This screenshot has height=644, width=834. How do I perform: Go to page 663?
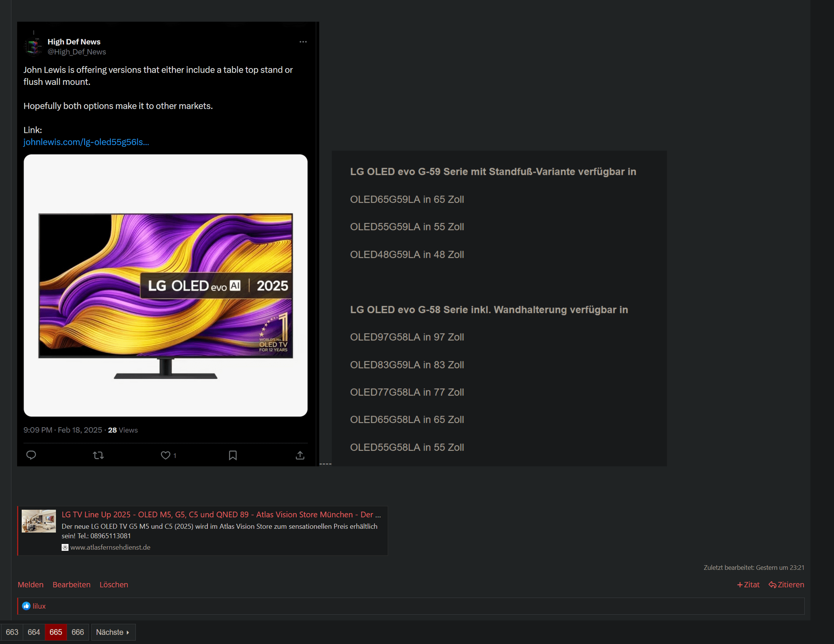pos(12,632)
